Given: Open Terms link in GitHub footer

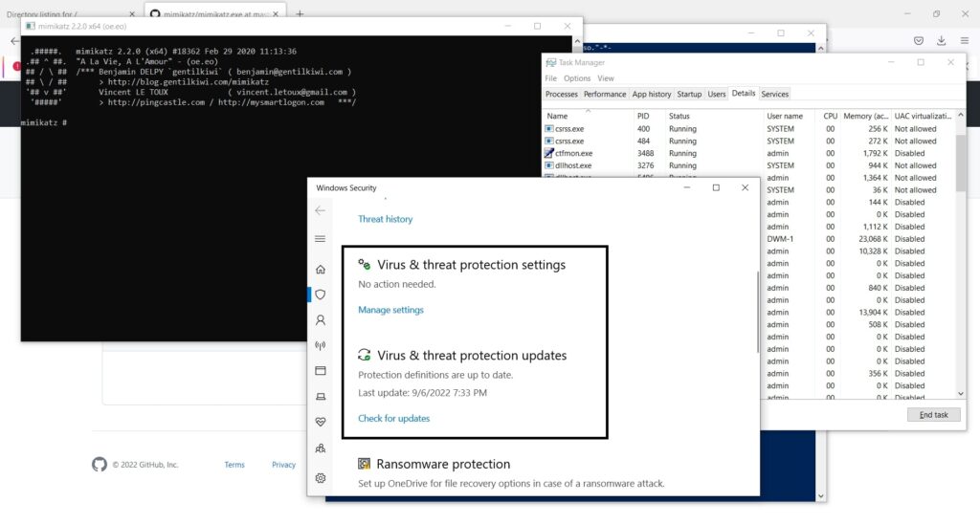Looking at the screenshot, I should [x=234, y=465].
